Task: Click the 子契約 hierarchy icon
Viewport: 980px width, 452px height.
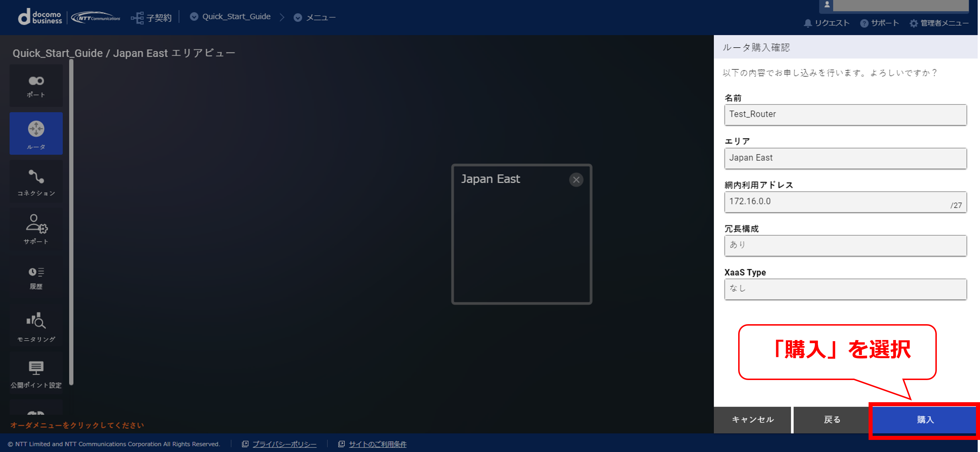Action: [x=137, y=18]
